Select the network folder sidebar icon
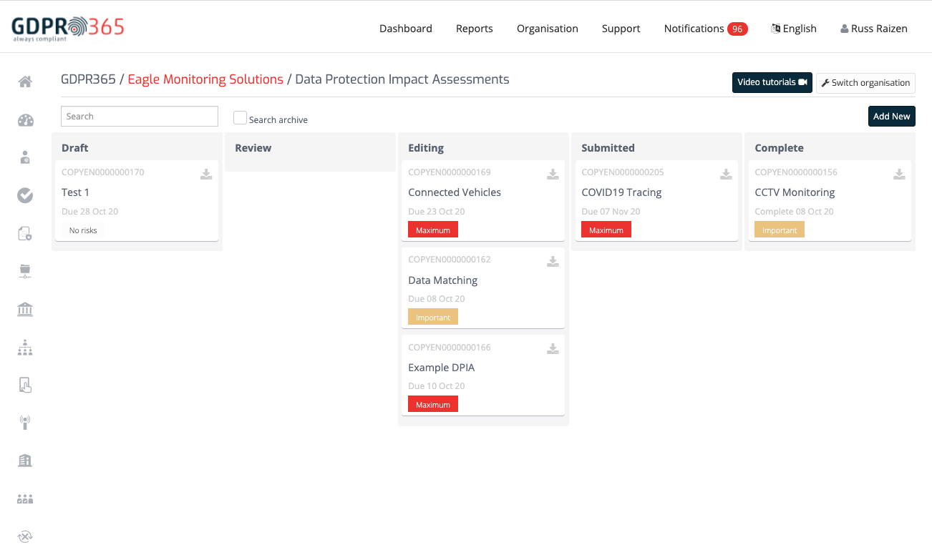 (x=25, y=271)
